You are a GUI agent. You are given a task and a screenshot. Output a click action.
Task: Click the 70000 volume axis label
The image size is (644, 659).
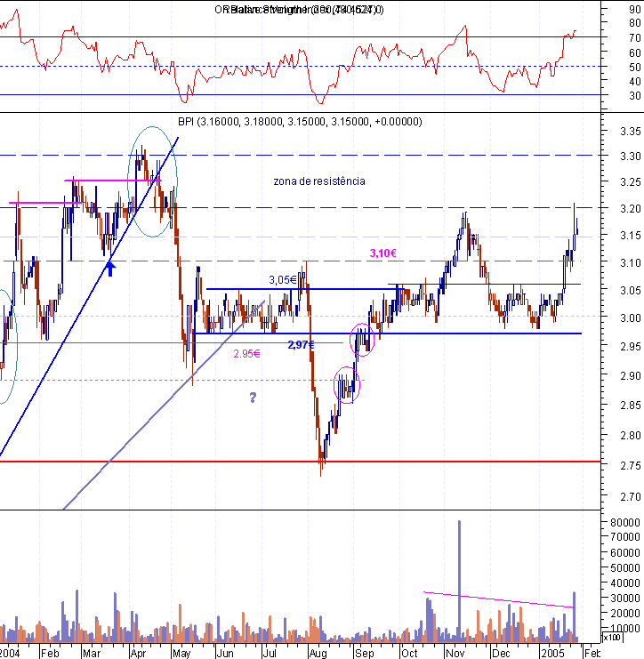click(x=625, y=536)
